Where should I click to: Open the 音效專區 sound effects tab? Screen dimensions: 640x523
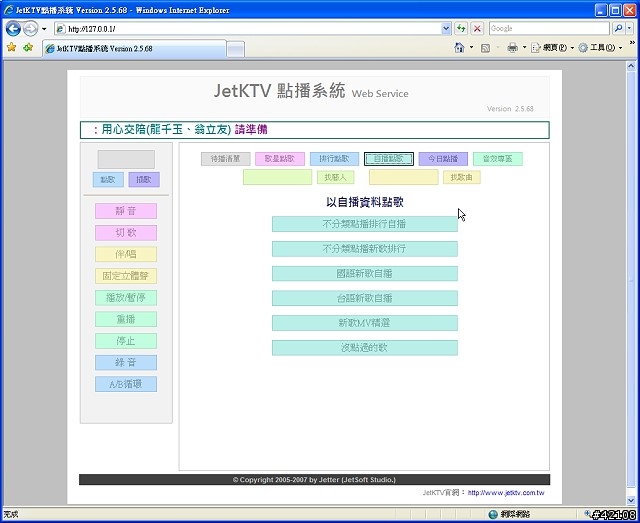pos(498,159)
